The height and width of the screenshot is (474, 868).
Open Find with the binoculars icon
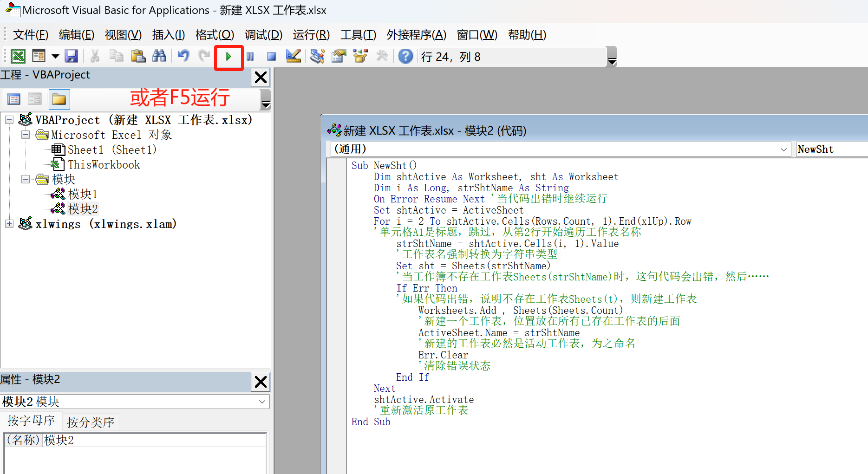pyautogui.click(x=159, y=57)
